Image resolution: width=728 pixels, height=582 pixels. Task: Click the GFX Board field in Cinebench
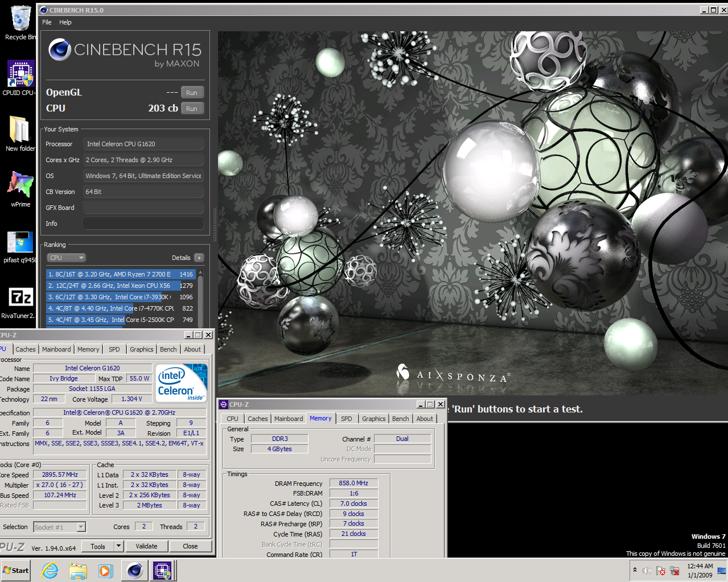click(143, 208)
